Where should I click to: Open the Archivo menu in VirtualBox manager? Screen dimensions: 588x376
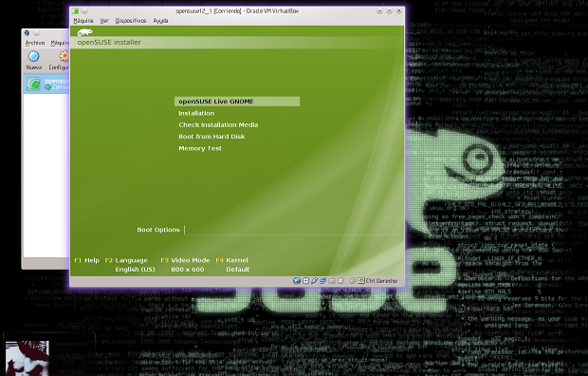35,43
